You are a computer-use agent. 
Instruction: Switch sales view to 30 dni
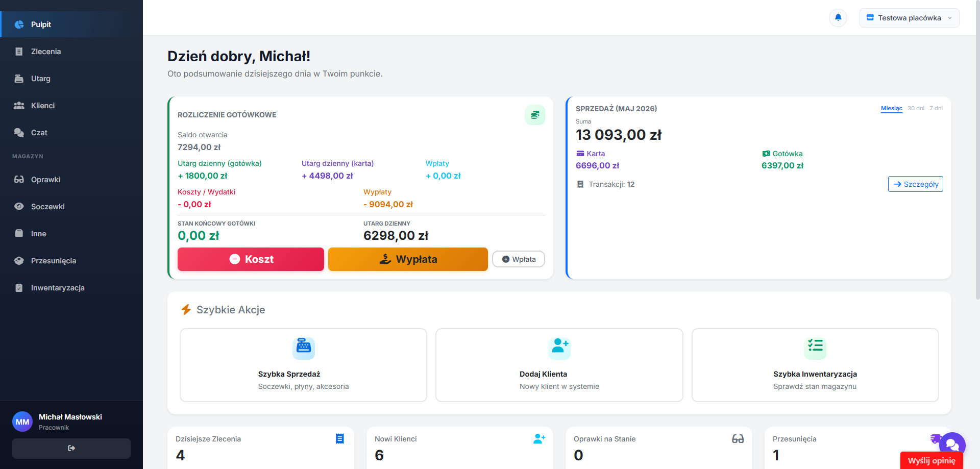[916, 108]
